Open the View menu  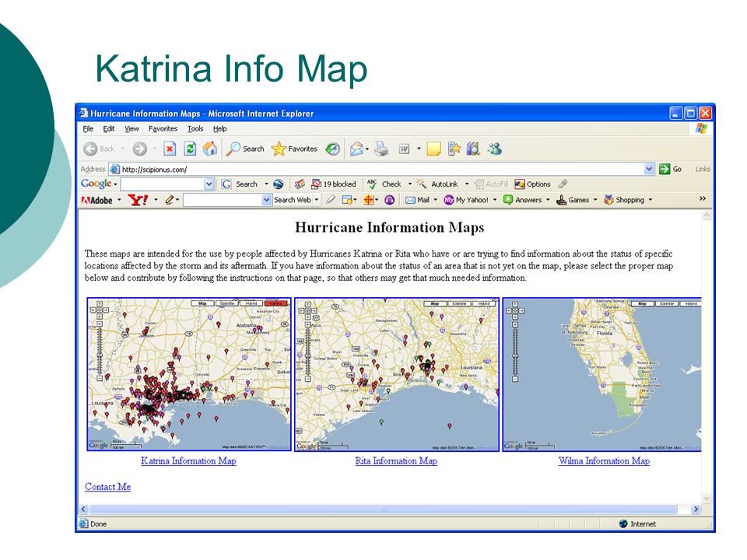[x=132, y=128]
